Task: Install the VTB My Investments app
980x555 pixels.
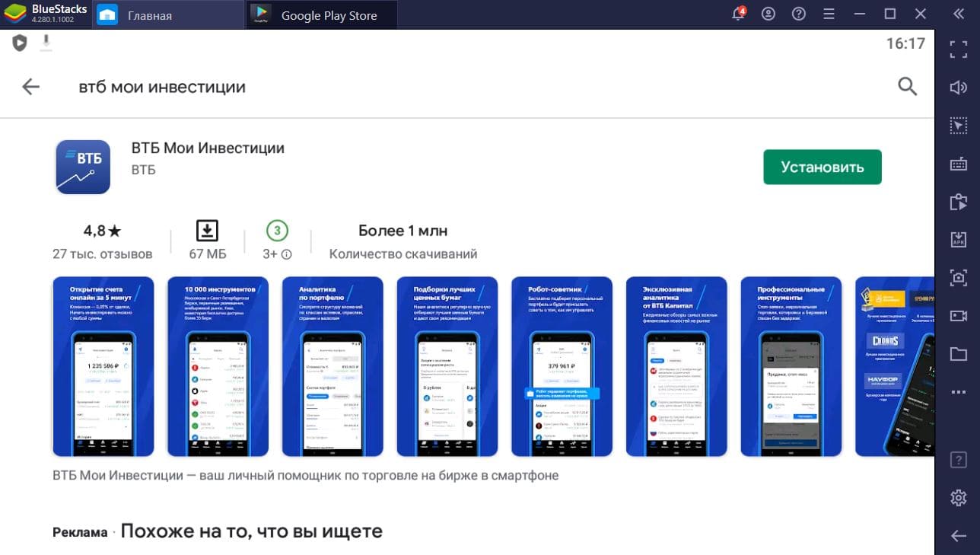Action: tap(822, 167)
